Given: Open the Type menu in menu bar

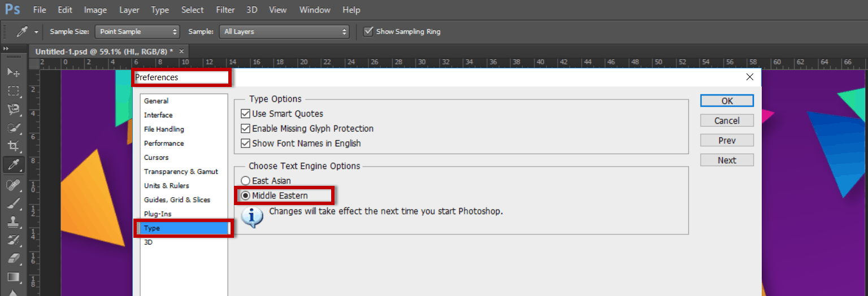Looking at the screenshot, I should coord(160,10).
